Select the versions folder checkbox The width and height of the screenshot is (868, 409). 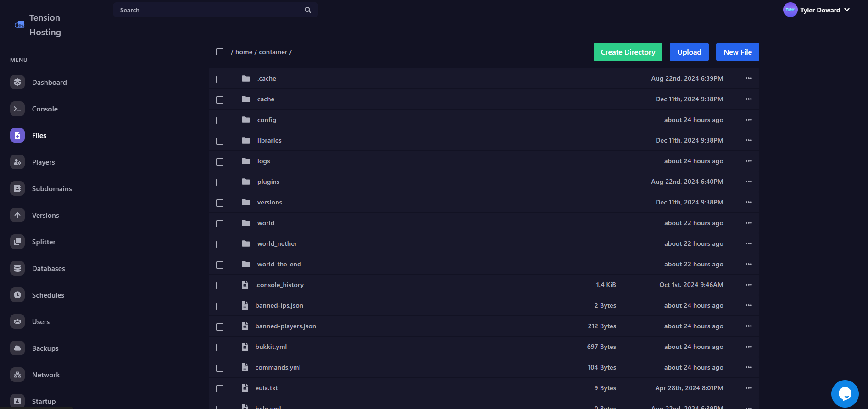pyautogui.click(x=220, y=203)
